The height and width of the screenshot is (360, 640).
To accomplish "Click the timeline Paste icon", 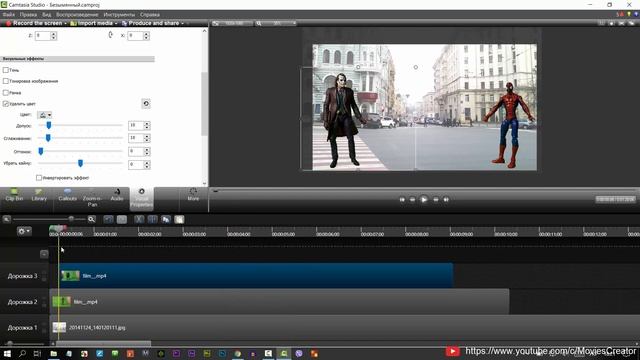I will pos(179,219).
